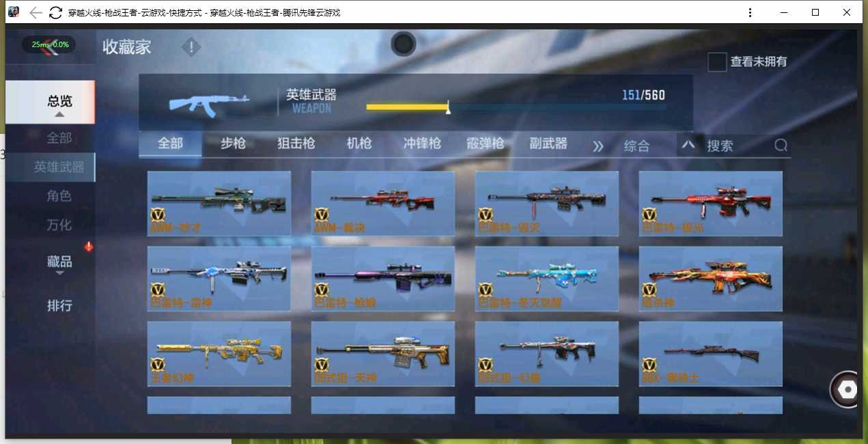This screenshot has width=868, height=444.
Task: Click the V badge on the cyan Barrett card
Action: [x=486, y=290]
